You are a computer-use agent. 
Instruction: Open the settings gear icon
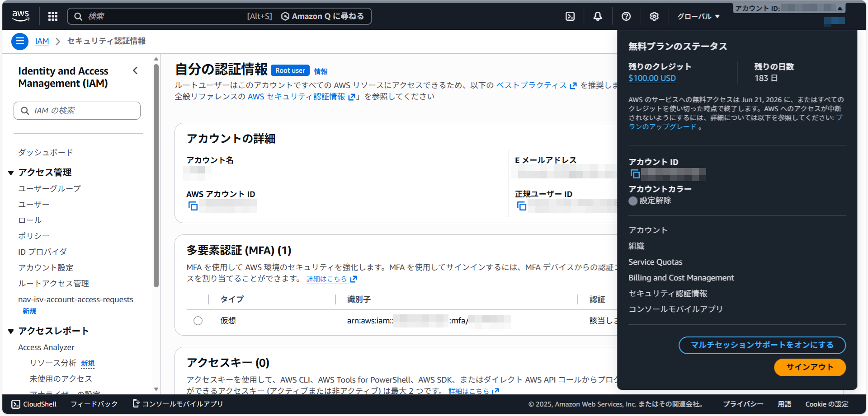(x=654, y=16)
